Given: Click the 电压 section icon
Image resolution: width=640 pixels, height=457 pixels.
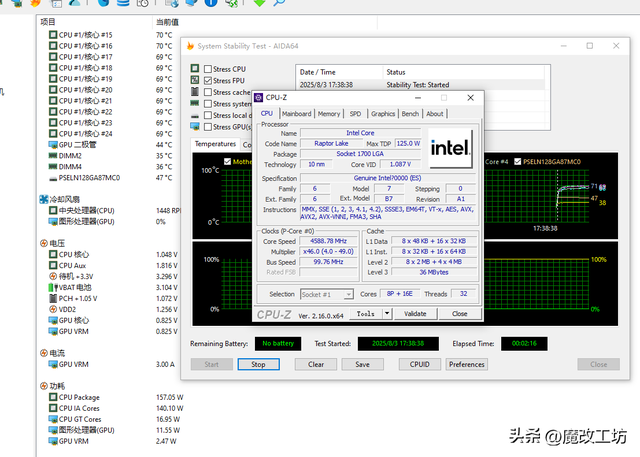Looking at the screenshot, I should coord(44,243).
